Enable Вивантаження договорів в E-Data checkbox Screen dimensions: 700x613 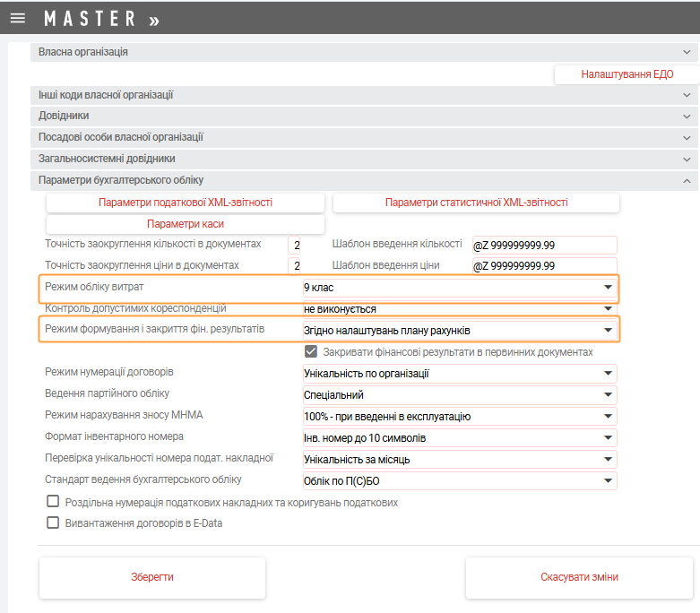(53, 522)
